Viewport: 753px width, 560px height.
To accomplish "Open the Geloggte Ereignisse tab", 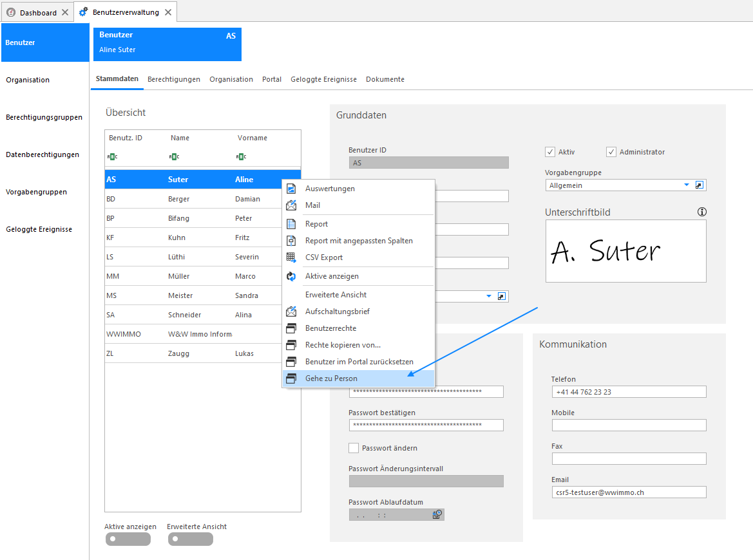I will point(323,79).
